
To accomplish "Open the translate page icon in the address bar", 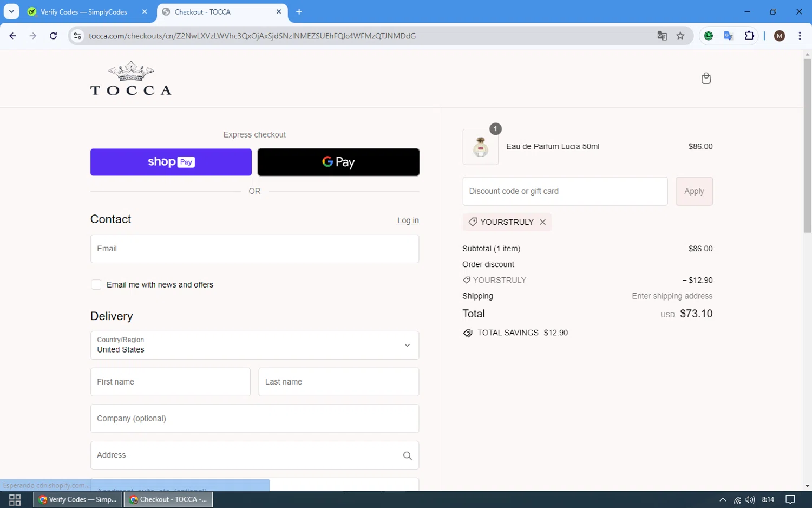I will [x=662, y=36].
